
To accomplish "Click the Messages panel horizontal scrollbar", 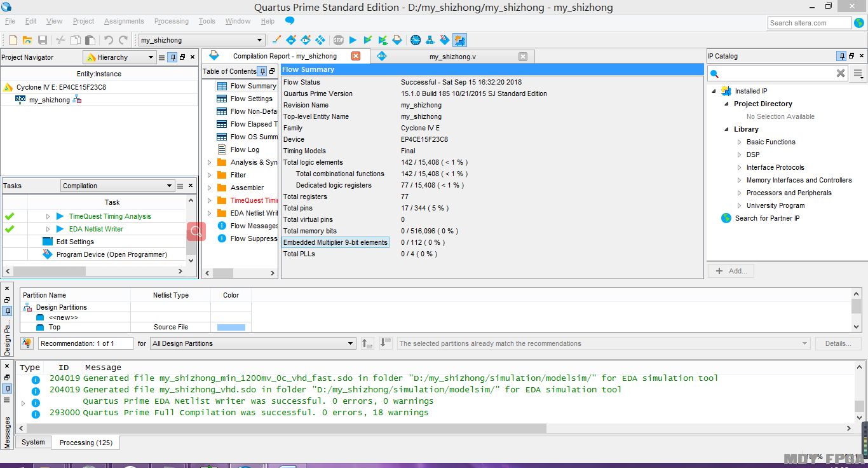I will 435,429.
